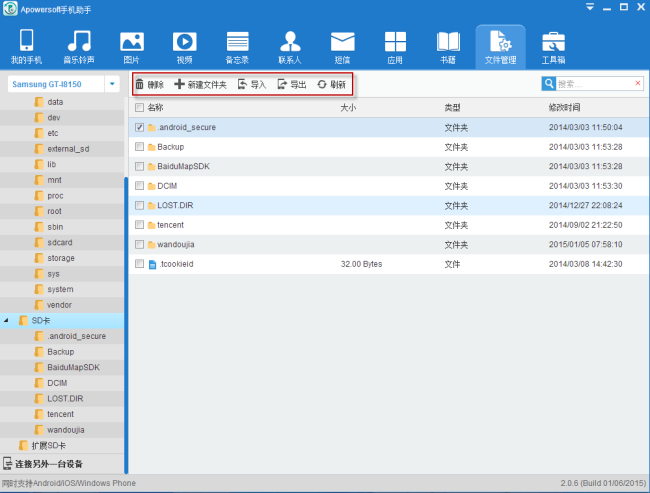Open the 图片 pictures section

pyautogui.click(x=131, y=46)
